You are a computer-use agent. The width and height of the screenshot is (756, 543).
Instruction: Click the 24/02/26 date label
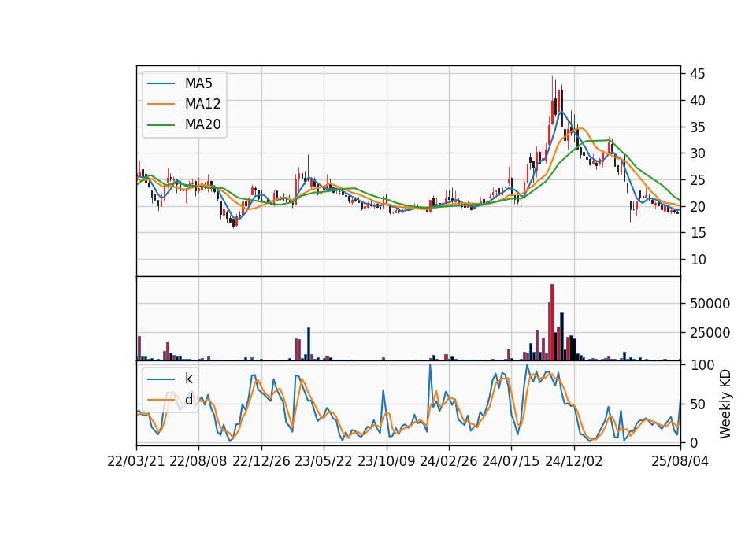tap(449, 461)
